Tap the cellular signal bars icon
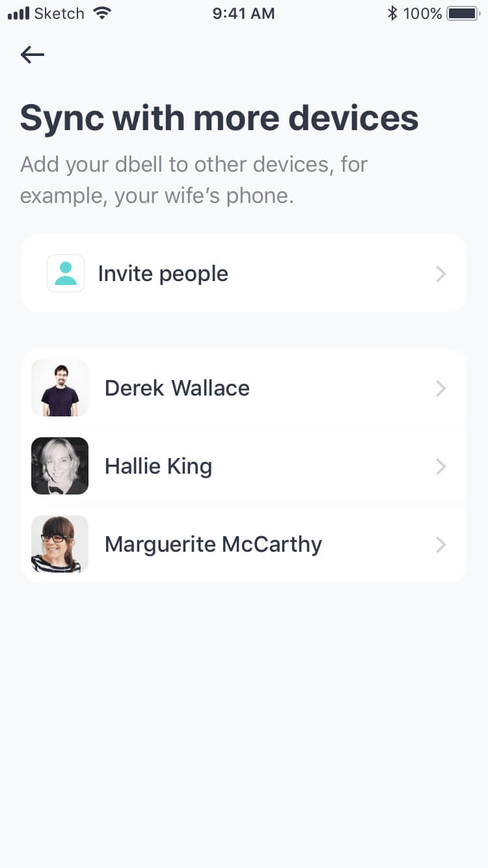The image size is (488, 868). [x=18, y=13]
